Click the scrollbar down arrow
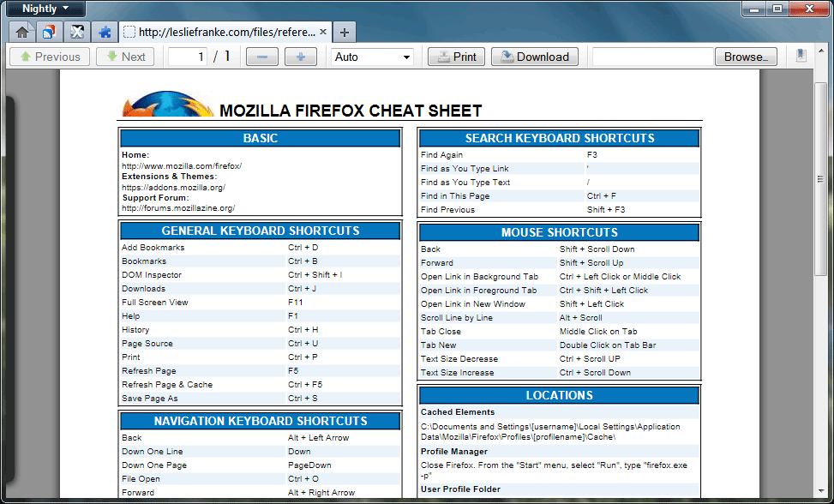Screen dimensions: 834x504 coord(820,492)
